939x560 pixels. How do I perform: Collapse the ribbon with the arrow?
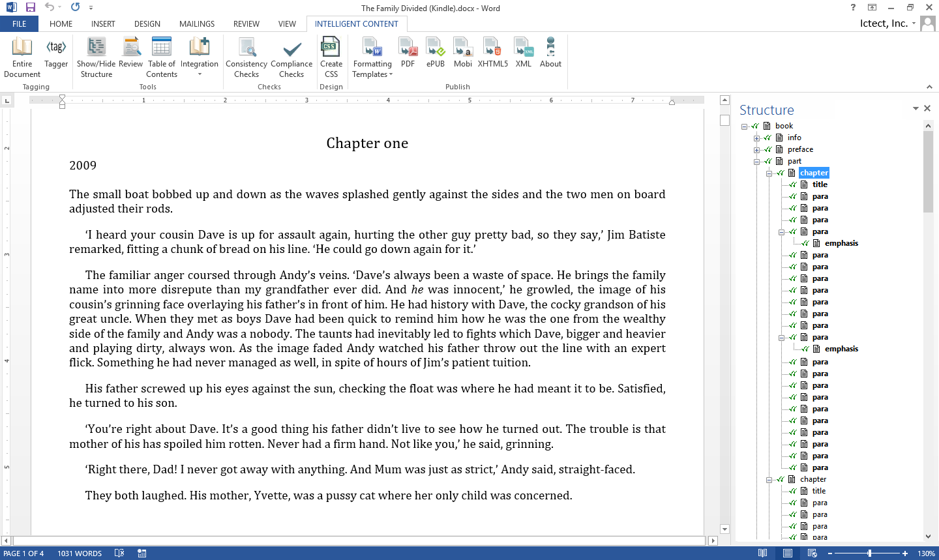pos(929,87)
